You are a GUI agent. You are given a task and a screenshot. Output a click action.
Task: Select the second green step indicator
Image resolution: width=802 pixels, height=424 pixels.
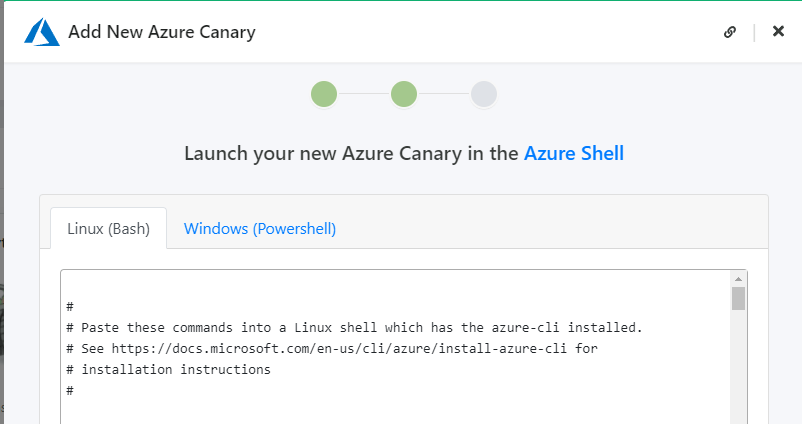(403, 94)
